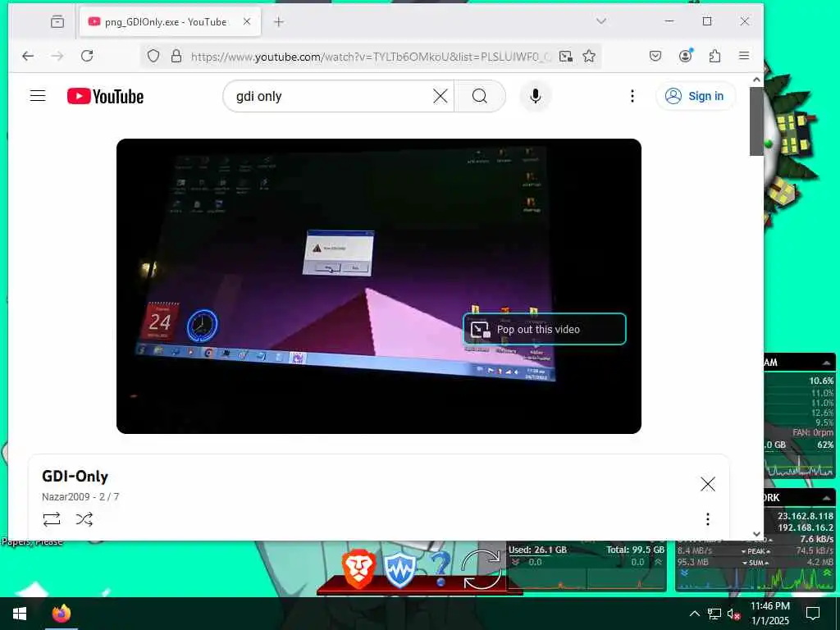Open the extensions puzzle icon
840x630 pixels.
714,56
